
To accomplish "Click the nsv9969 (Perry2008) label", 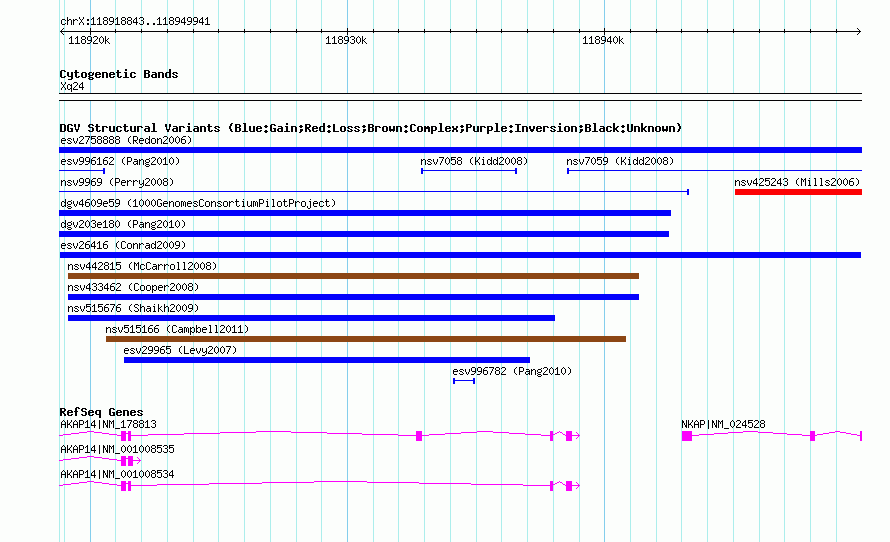I will (x=117, y=182).
